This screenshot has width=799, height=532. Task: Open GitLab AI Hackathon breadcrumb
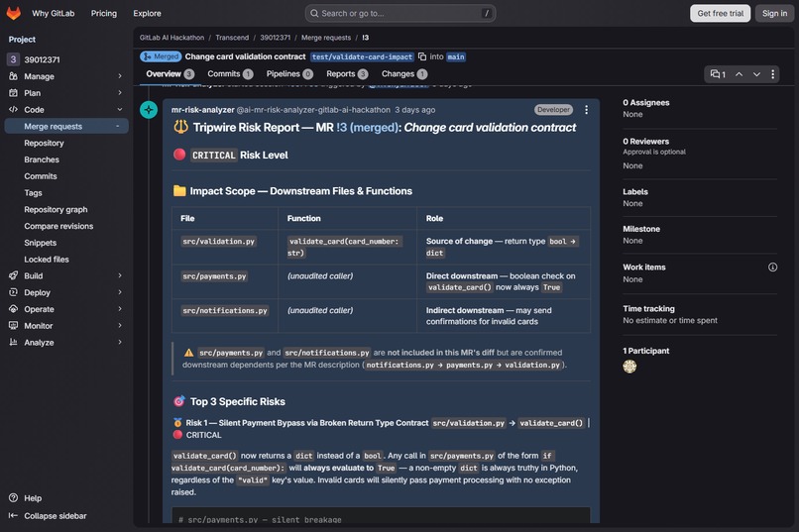[171, 38]
